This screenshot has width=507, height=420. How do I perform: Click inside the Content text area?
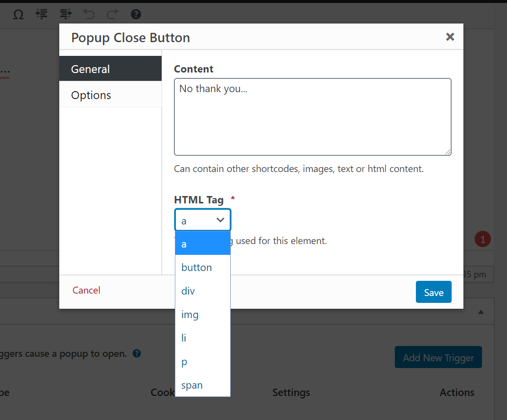312,117
